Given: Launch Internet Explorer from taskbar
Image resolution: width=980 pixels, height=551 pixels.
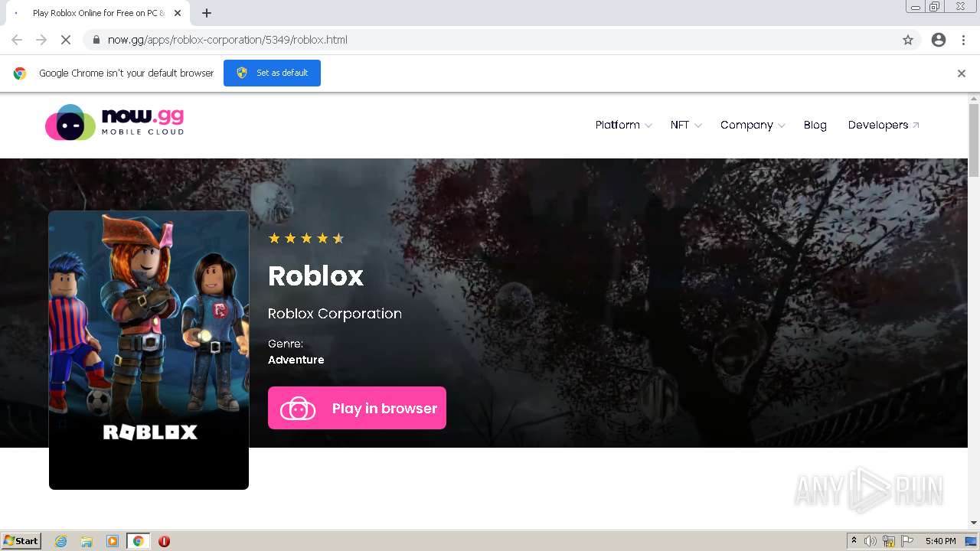Looking at the screenshot, I should 61,541.
